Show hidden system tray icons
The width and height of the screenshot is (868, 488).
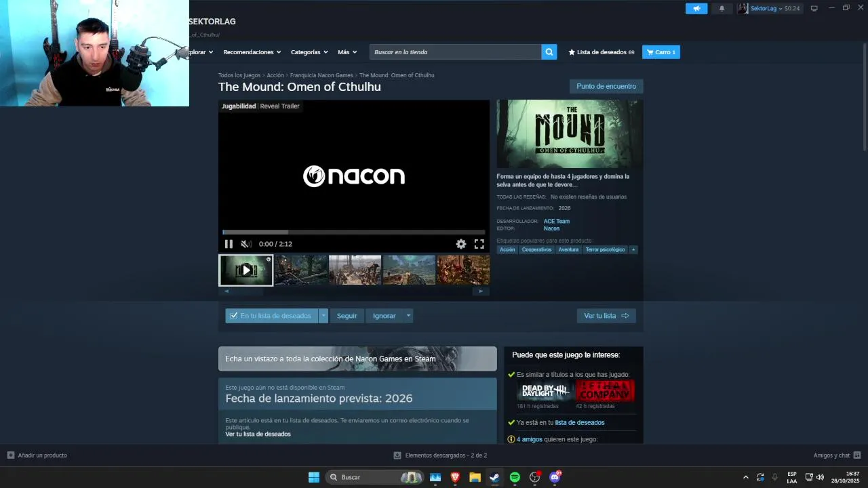pyautogui.click(x=746, y=477)
